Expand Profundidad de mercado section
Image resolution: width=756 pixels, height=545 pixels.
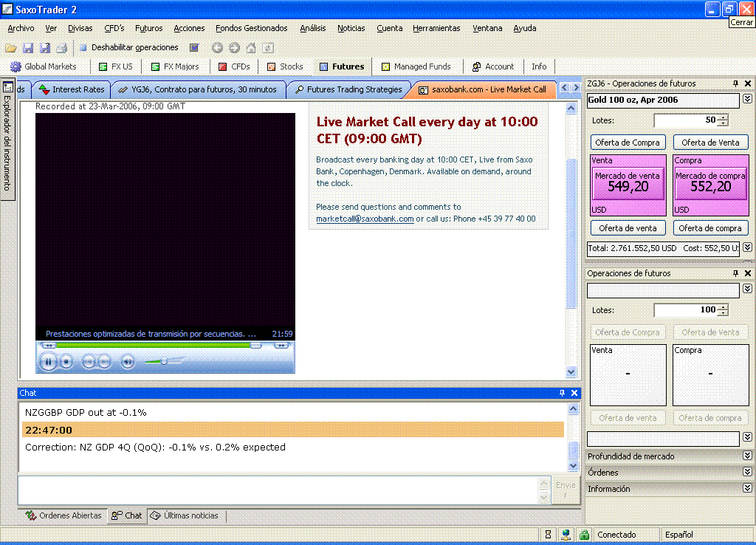[x=747, y=456]
